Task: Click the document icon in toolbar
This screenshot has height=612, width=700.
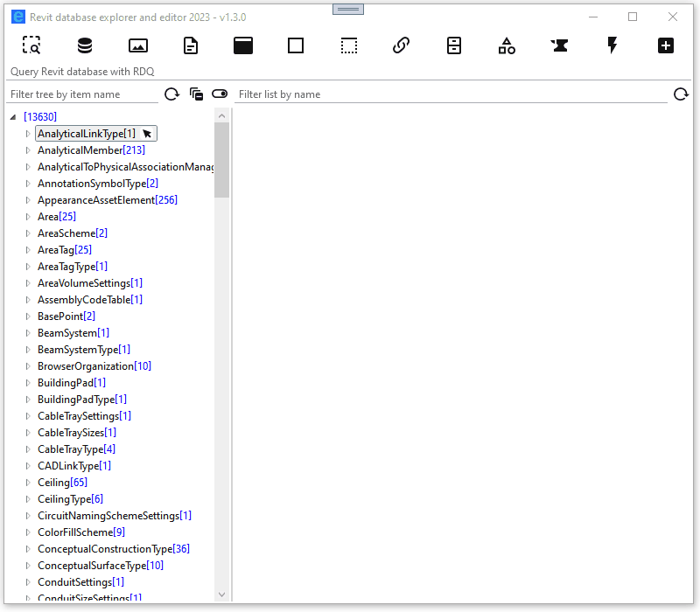Action: pos(191,45)
